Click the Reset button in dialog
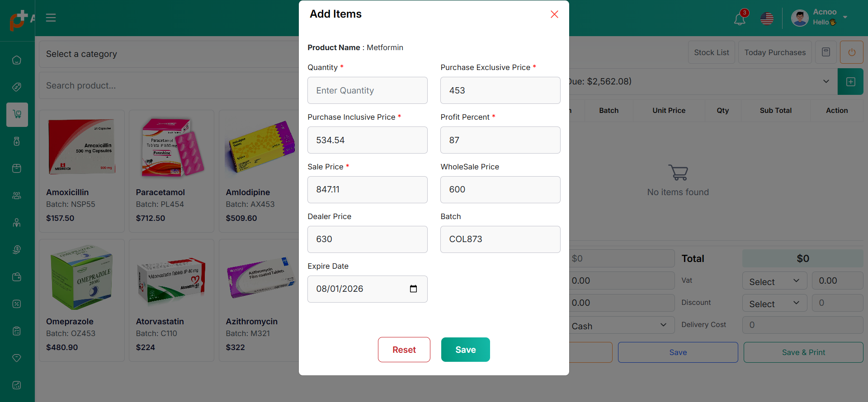 [x=404, y=350]
